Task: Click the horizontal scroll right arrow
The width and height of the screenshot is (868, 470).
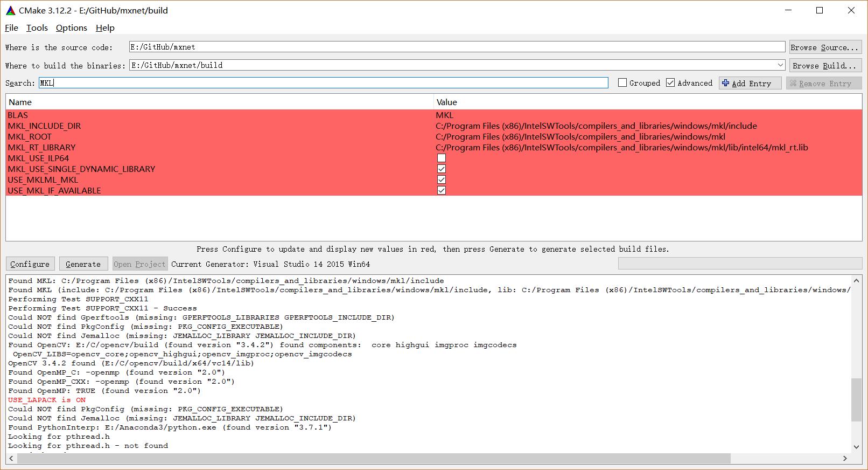Action: [x=845, y=458]
